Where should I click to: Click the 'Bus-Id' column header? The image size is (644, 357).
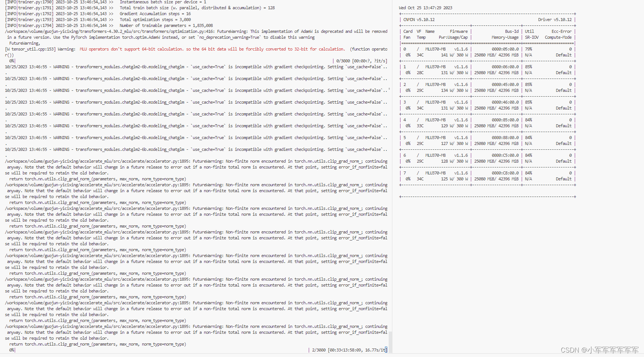coord(512,31)
